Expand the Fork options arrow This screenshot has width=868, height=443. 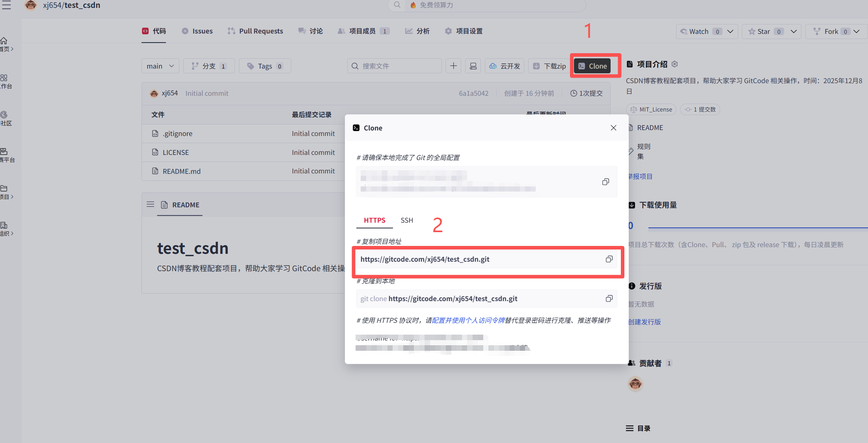point(857,31)
